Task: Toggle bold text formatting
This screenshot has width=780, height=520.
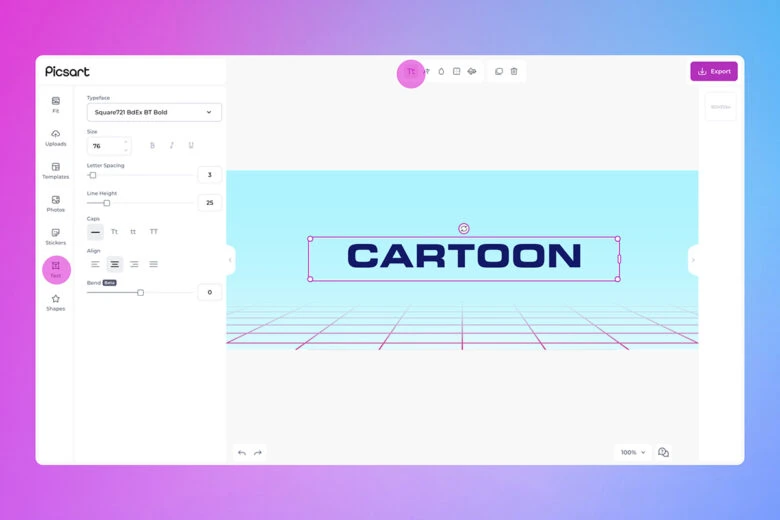Action: point(152,146)
